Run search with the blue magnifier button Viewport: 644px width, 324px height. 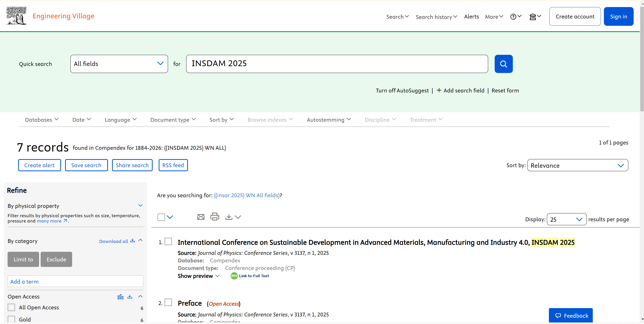coord(503,64)
